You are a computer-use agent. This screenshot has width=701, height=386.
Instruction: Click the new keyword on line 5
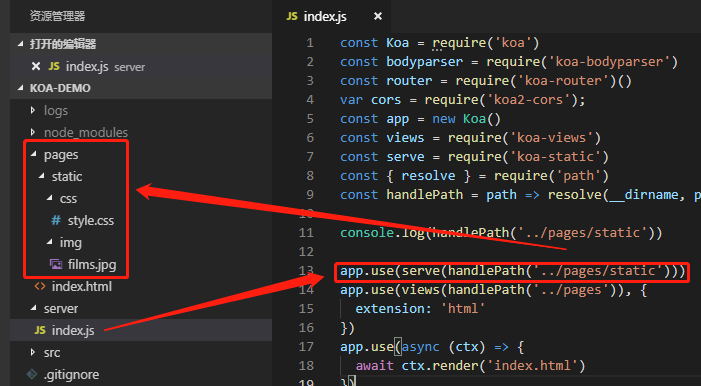pyautogui.click(x=443, y=119)
